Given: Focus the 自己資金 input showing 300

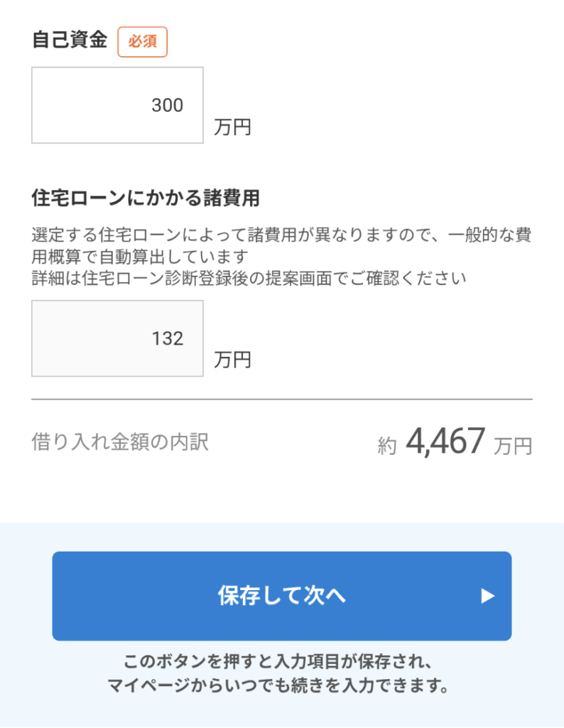Looking at the screenshot, I should (117, 105).
